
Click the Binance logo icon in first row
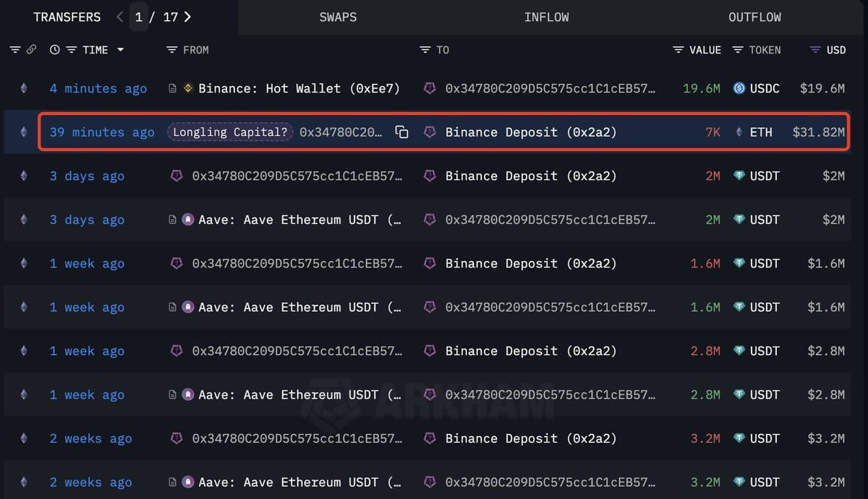point(188,88)
